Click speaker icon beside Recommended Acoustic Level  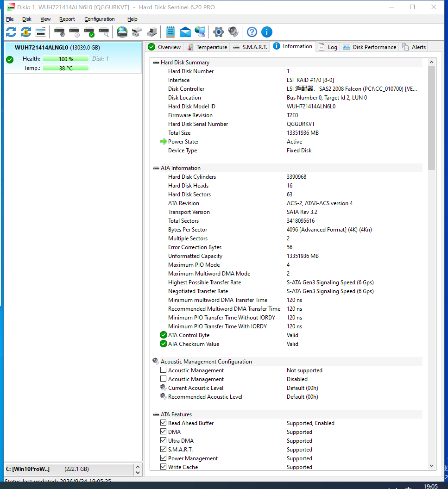(163, 396)
